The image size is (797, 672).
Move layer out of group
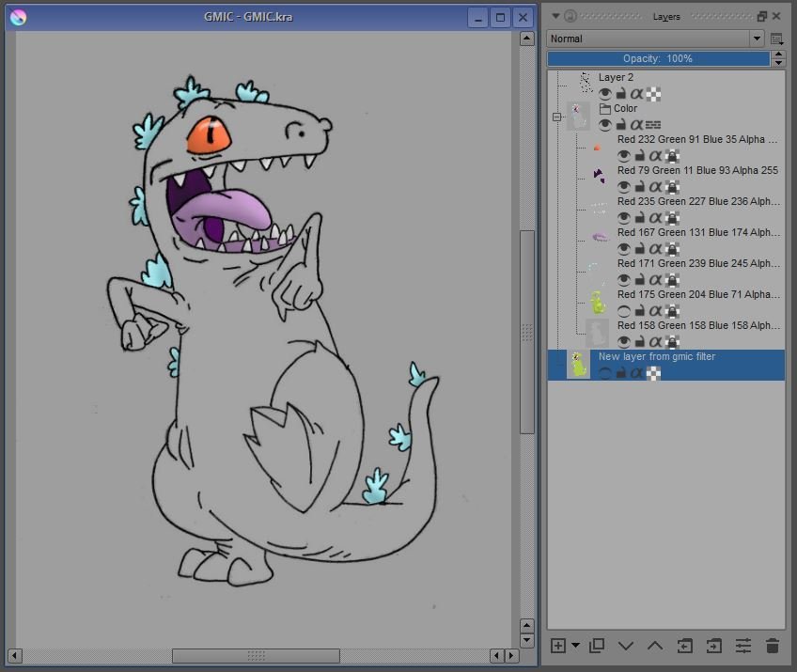click(684, 646)
